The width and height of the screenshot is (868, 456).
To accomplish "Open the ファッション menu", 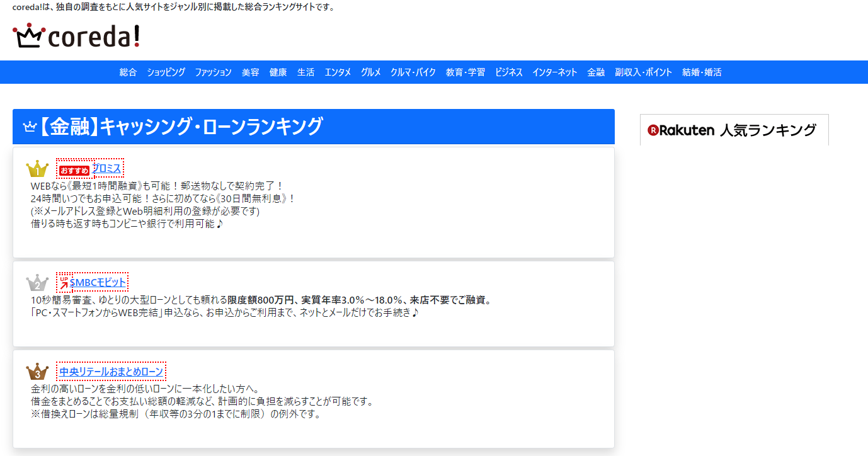I will (x=213, y=72).
